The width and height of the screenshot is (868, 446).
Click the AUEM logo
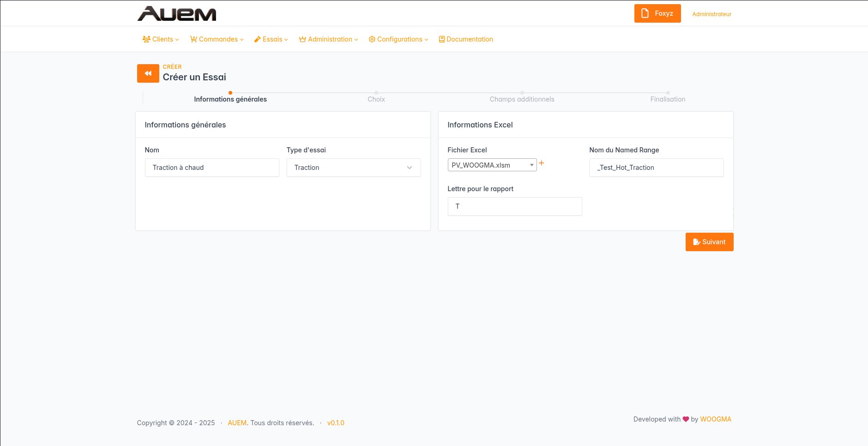[x=177, y=14]
